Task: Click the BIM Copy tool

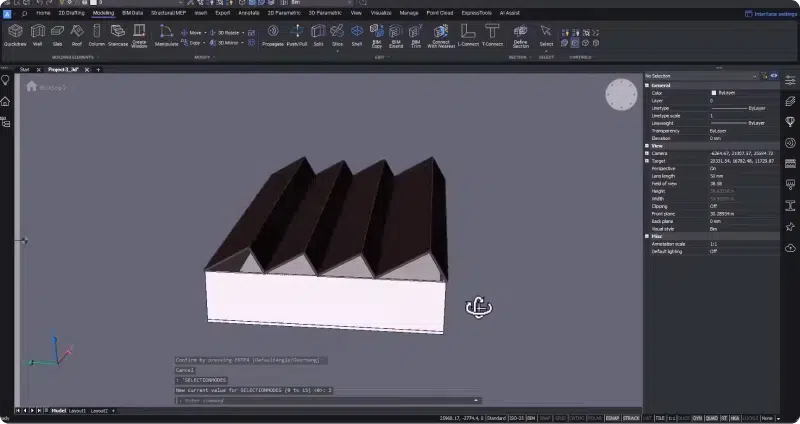Action: pyautogui.click(x=377, y=36)
